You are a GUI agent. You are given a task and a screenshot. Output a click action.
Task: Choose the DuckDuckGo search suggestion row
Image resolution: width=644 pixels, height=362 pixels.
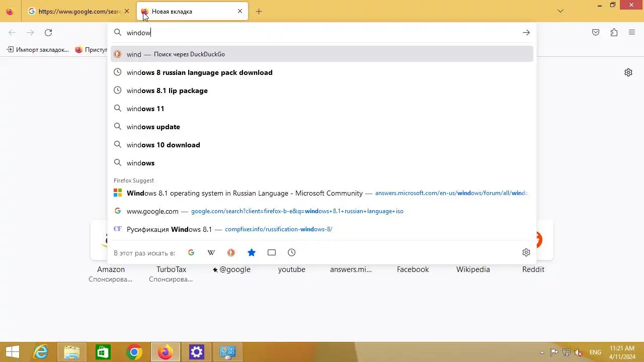pyautogui.click(x=322, y=54)
